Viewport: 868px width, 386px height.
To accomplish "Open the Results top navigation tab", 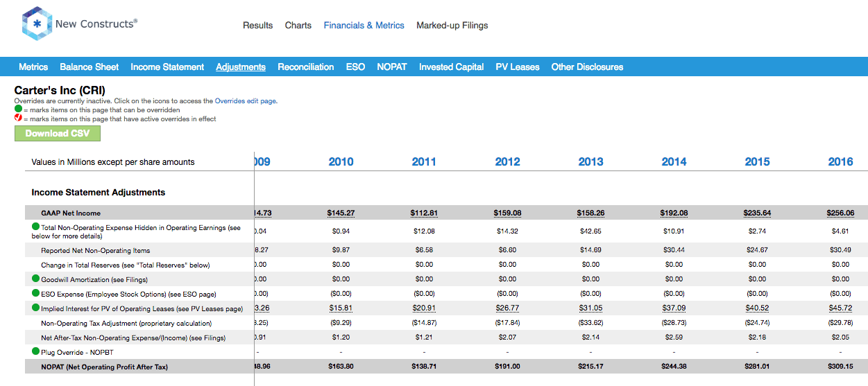I will tap(257, 25).
